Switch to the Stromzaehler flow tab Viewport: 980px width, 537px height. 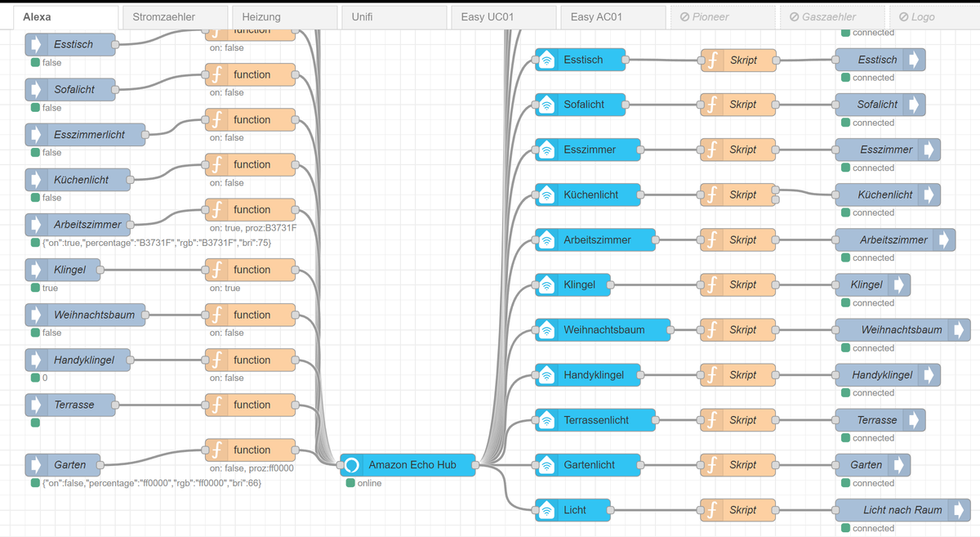(174, 17)
